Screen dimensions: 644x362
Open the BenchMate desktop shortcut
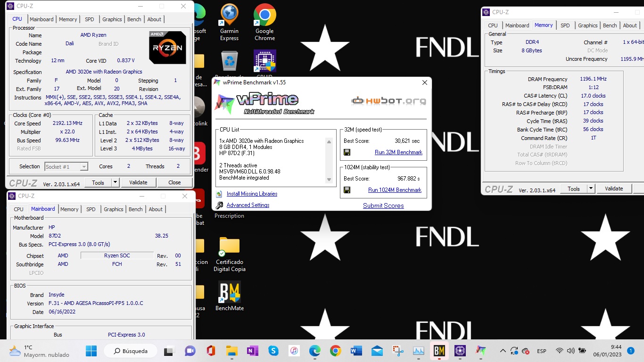229,296
